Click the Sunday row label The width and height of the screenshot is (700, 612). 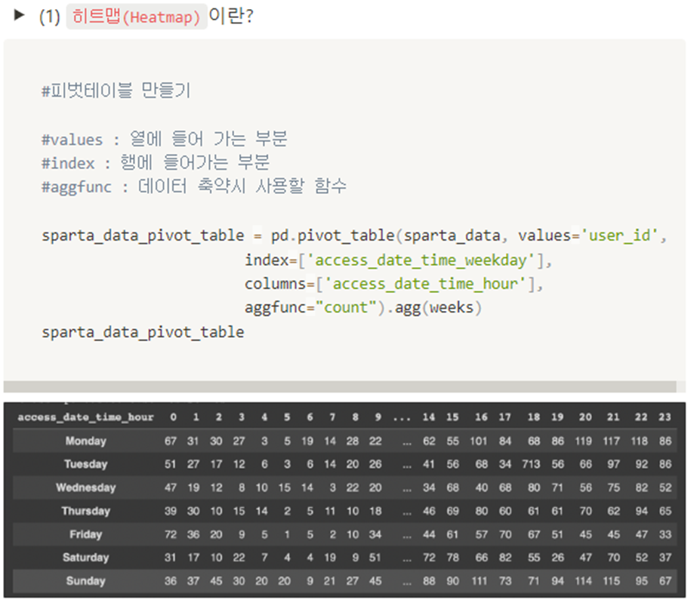click(x=86, y=581)
